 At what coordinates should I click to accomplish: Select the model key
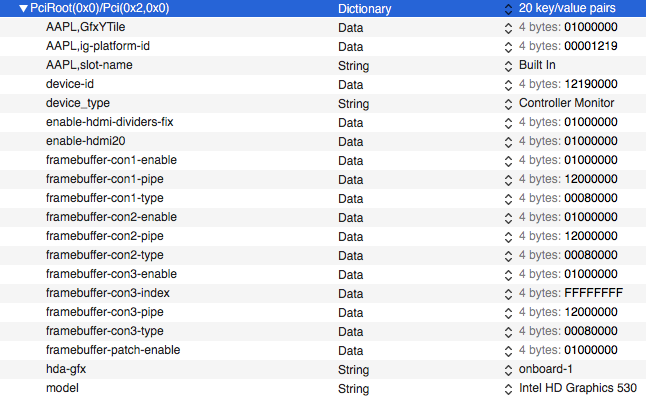[62, 388]
